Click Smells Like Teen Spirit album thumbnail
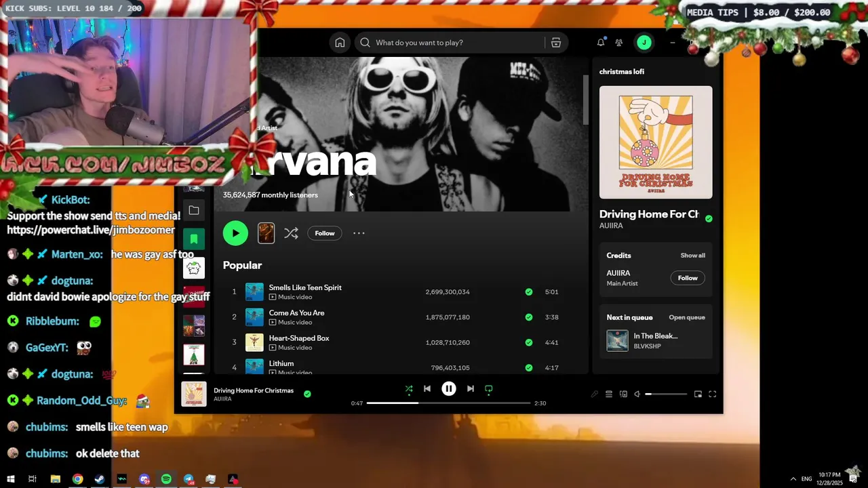The image size is (868, 488). 254,292
